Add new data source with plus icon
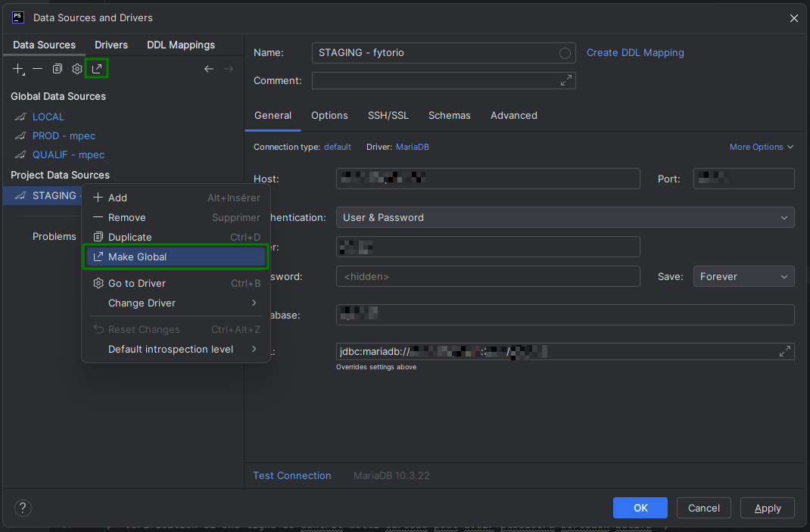Screen dimensions: 810x532 (x=17, y=68)
